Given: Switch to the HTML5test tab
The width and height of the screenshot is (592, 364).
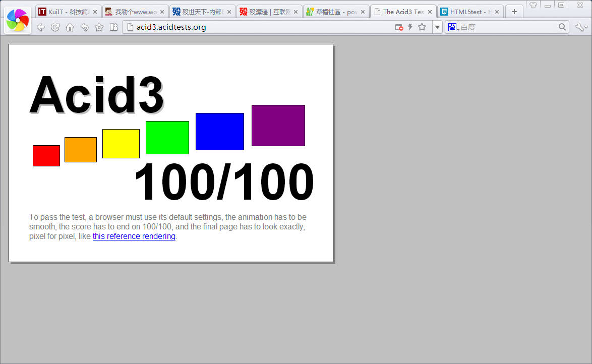Looking at the screenshot, I should (469, 12).
